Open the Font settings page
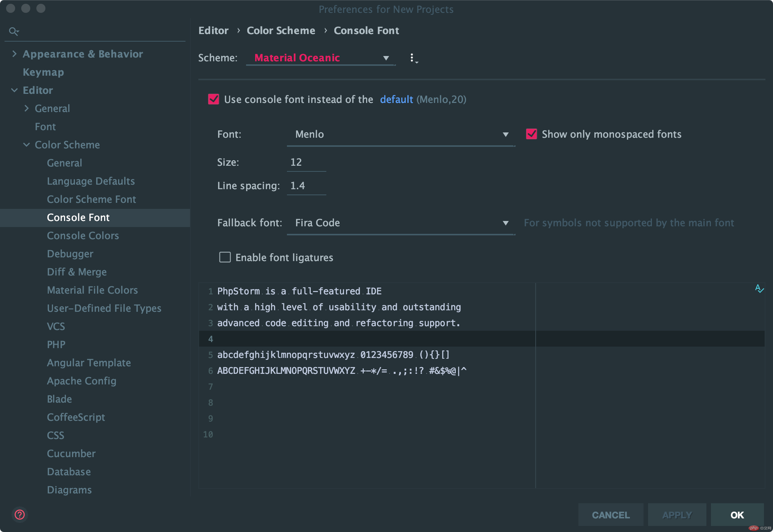The image size is (773, 532). click(45, 126)
